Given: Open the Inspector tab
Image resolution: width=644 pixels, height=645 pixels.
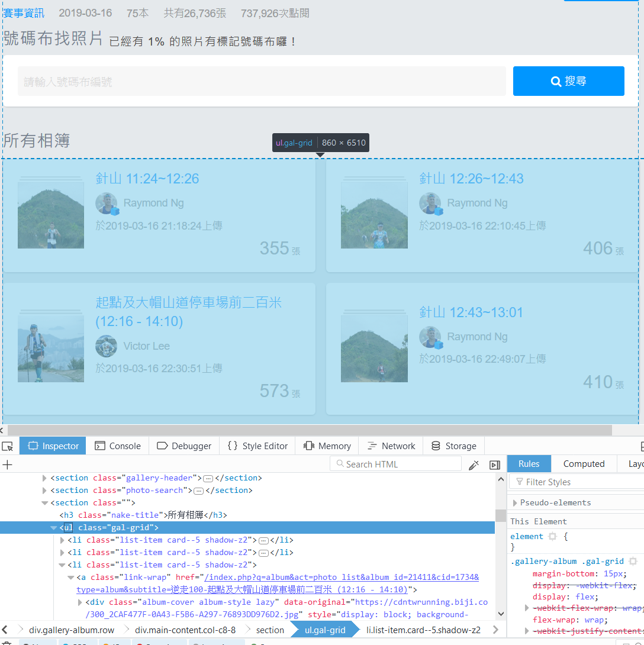Looking at the screenshot, I should tap(53, 446).
